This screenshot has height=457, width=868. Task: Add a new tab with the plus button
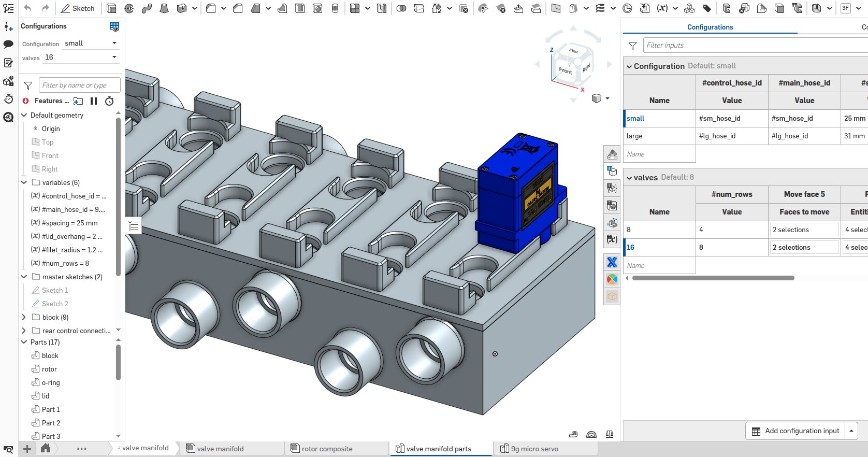pos(27,449)
